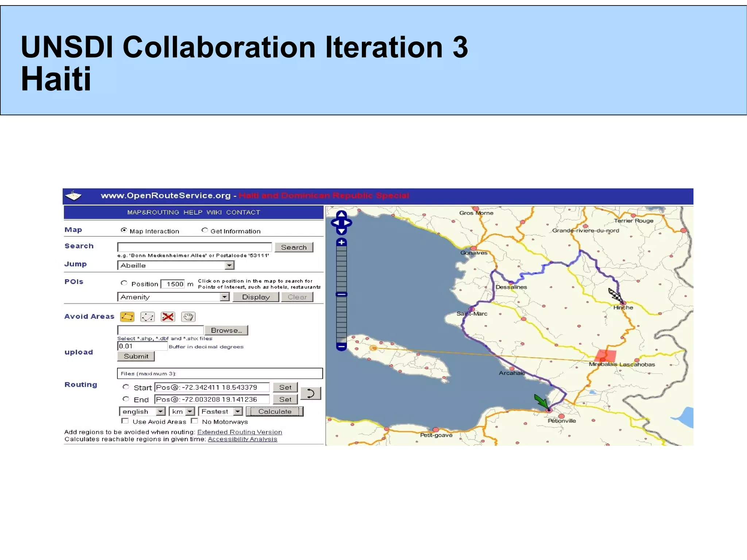This screenshot has height=560, width=747.
Task: Click the Dessalines label on map
Action: click(511, 287)
